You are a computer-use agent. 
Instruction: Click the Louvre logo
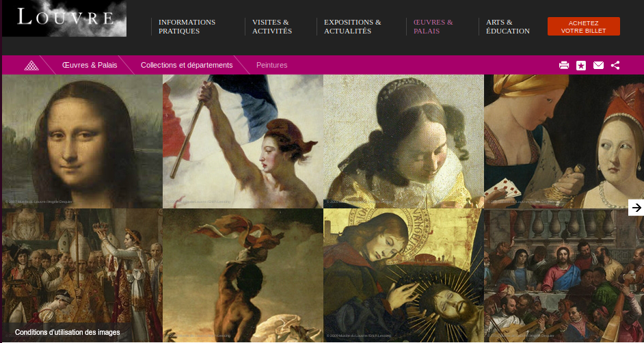(64, 18)
